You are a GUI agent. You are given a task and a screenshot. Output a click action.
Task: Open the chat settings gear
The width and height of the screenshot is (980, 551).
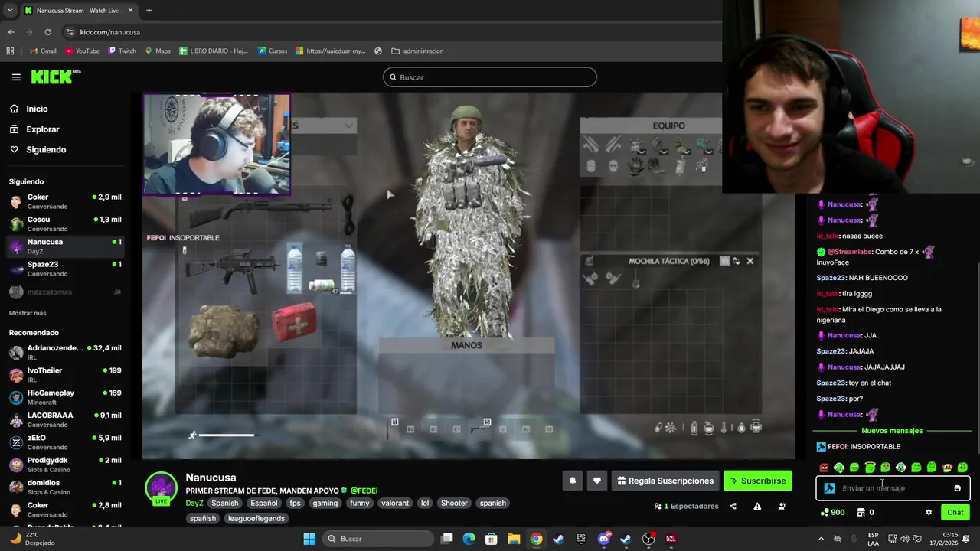tap(929, 512)
